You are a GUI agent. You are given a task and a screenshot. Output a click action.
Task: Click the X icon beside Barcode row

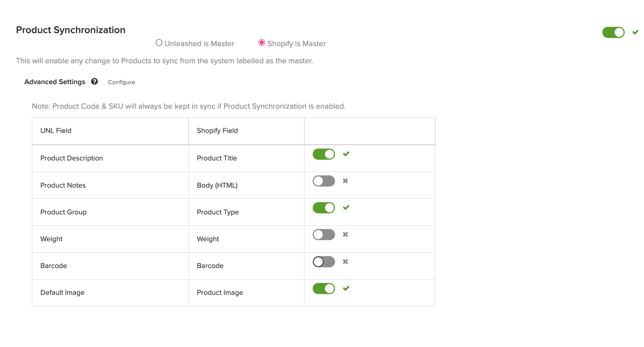pyautogui.click(x=345, y=261)
